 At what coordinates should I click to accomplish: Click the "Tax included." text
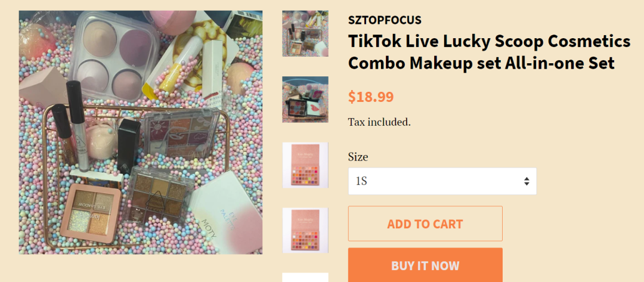pos(379,122)
